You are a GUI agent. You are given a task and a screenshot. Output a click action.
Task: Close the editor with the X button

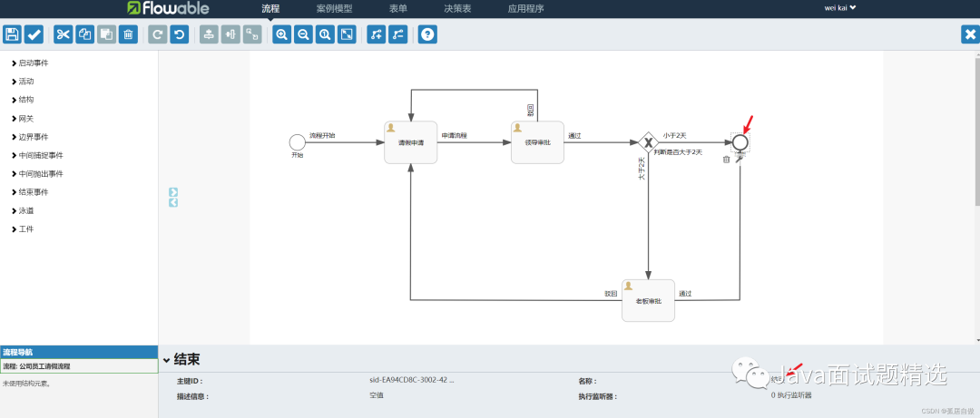(x=968, y=34)
